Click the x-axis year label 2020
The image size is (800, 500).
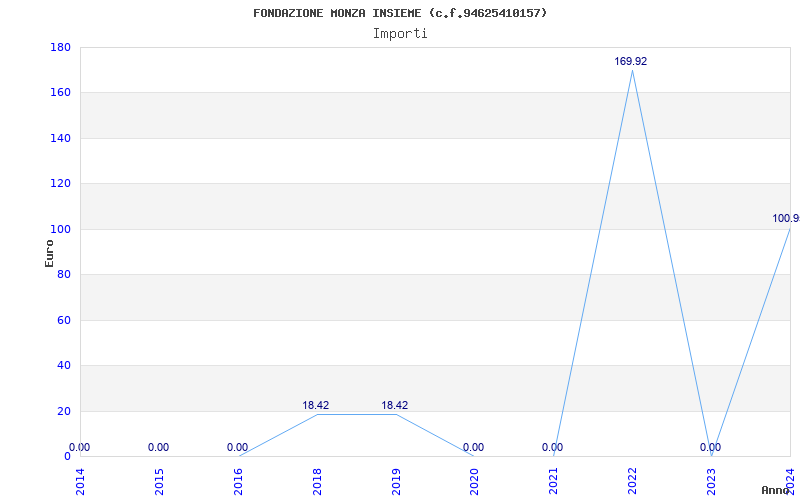click(474, 482)
